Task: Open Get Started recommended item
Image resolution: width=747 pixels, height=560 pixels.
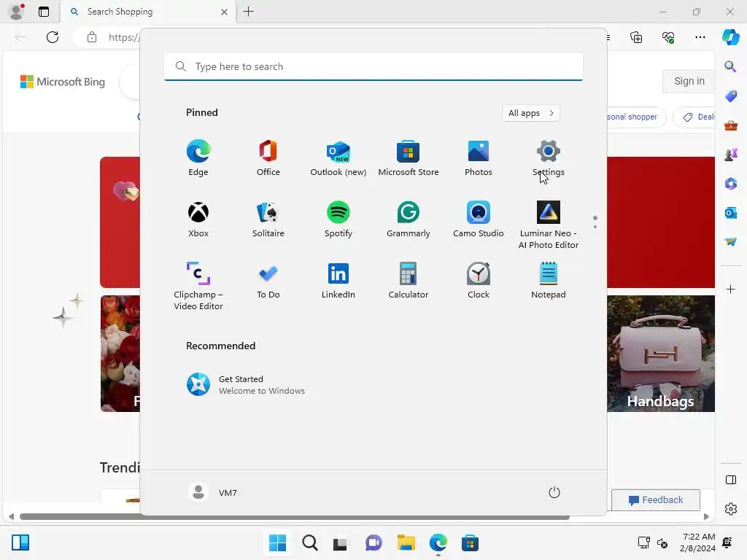Action: coord(246,385)
